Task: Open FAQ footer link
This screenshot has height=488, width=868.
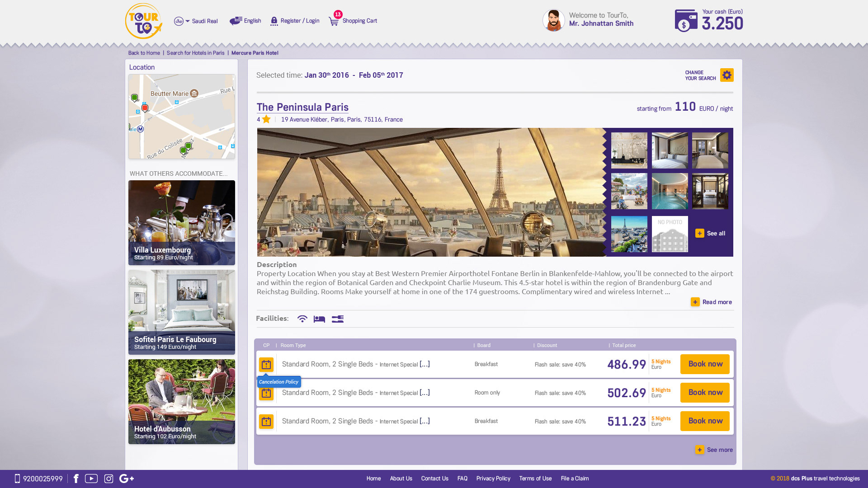Action: pyautogui.click(x=462, y=479)
